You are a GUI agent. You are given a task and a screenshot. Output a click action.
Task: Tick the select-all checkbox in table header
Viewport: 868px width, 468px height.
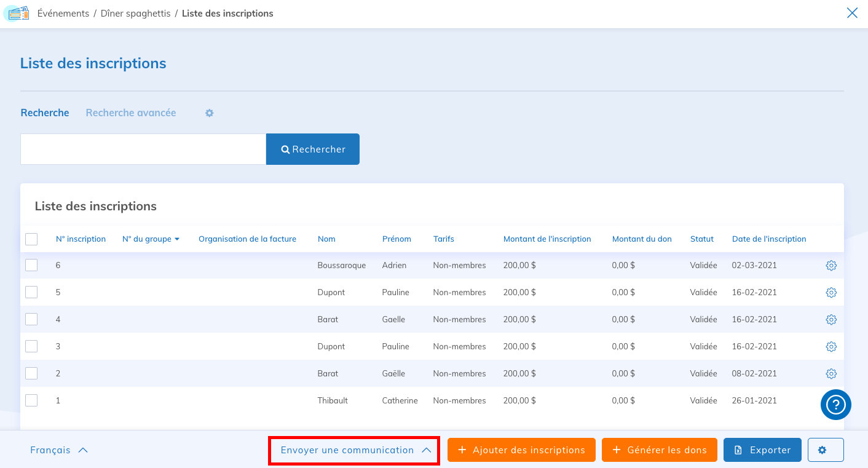click(x=31, y=239)
